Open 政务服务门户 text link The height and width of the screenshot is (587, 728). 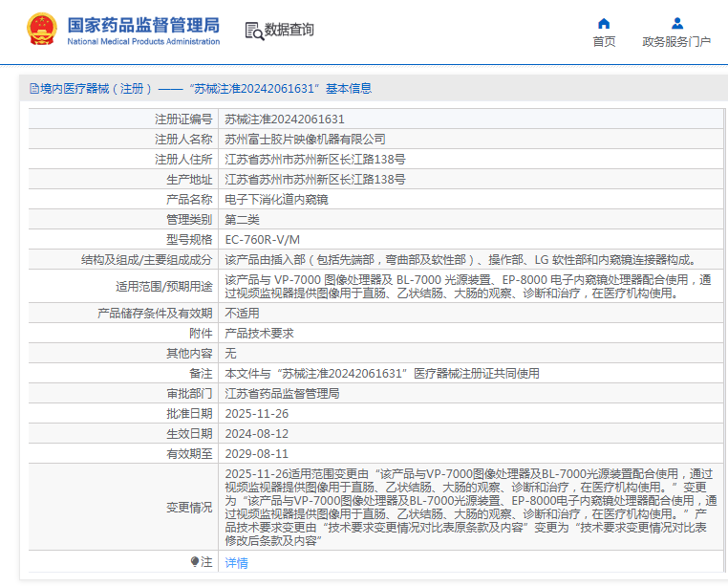point(676,41)
